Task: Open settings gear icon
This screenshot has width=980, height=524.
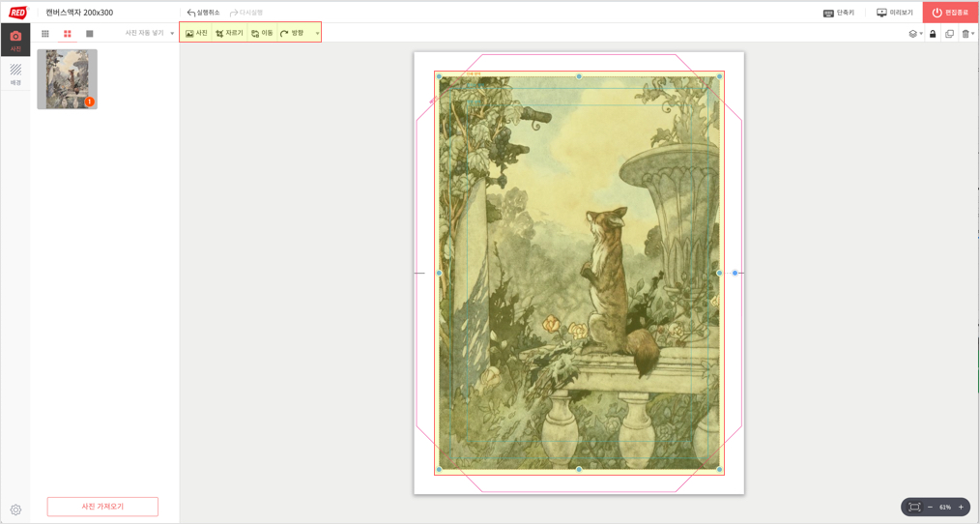Action: coord(15,509)
